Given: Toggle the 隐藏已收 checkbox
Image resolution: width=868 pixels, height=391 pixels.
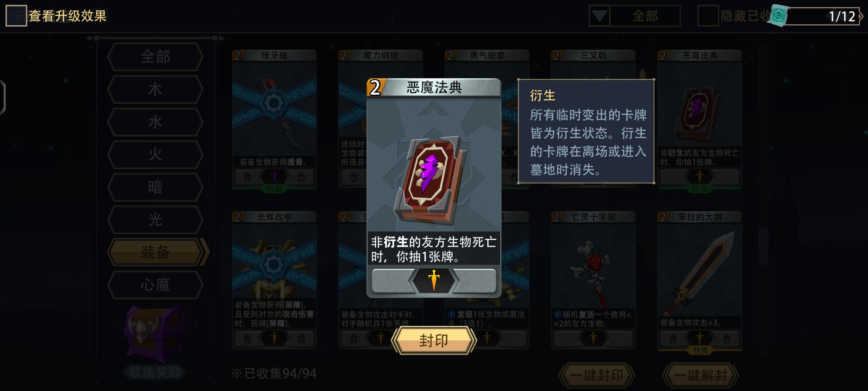Looking at the screenshot, I should [708, 16].
